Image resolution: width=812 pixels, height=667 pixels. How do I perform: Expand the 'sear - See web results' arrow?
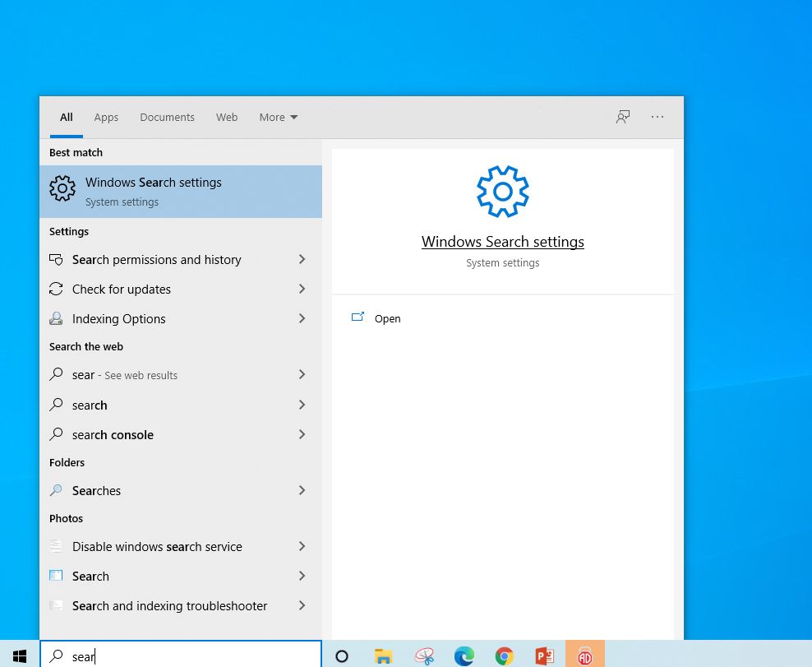tap(302, 374)
